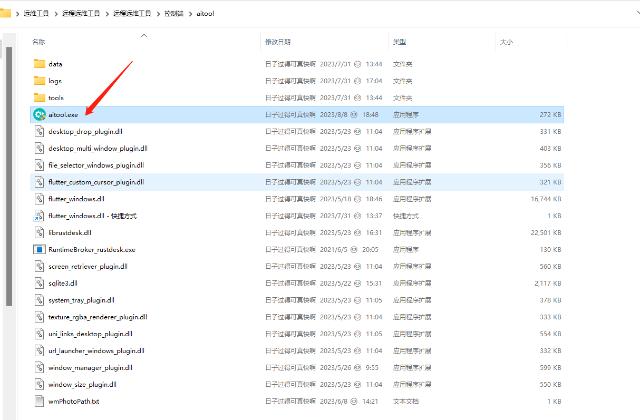640x420 pixels.
Task: Select the flutter_windows.dll shortcut file icon
Action: [40, 216]
